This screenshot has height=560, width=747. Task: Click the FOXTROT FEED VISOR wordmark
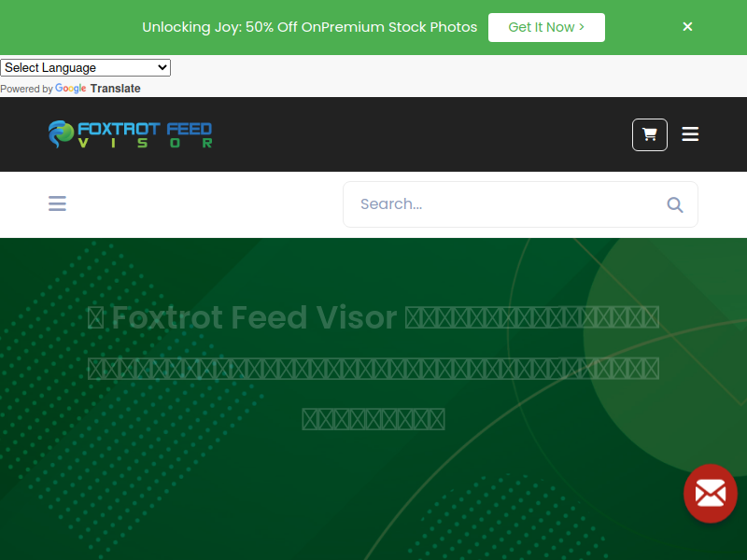(x=145, y=134)
